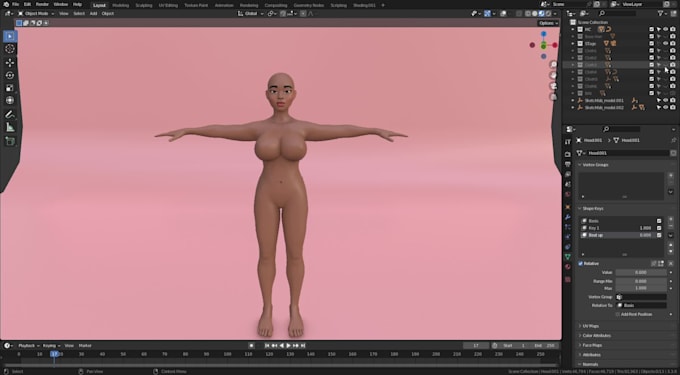Image resolution: width=680 pixels, height=375 pixels.
Task: Select the Add Cube tool
Action: point(10,141)
